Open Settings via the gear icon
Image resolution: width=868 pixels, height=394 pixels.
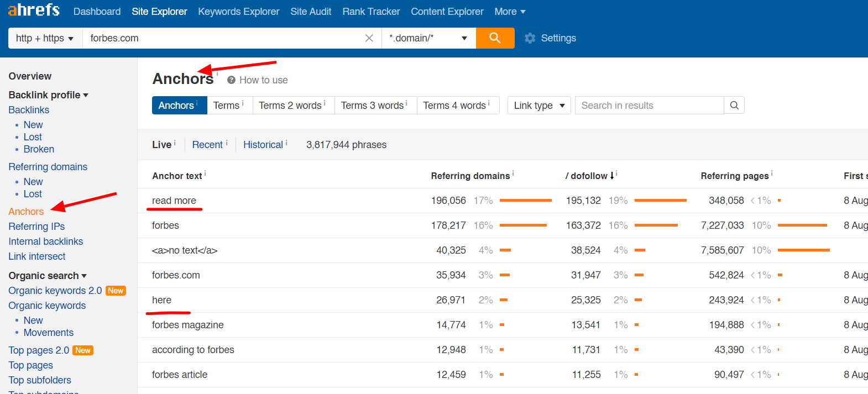pos(530,38)
